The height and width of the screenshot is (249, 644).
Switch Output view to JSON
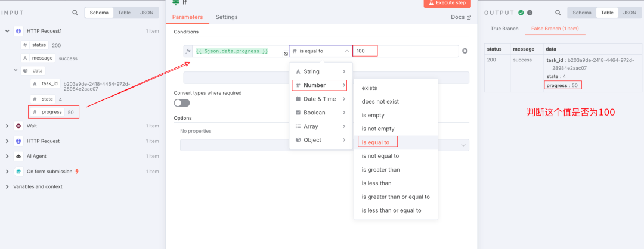[630, 13]
